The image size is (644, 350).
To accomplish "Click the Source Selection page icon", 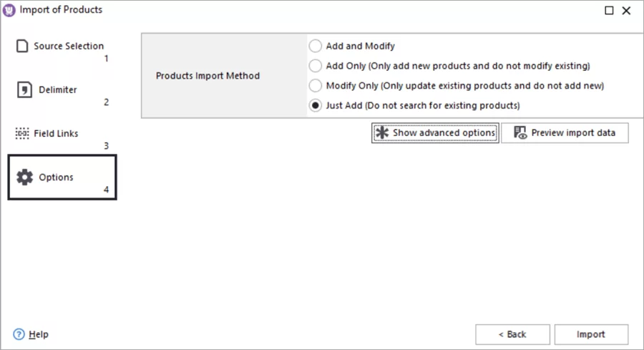I will click(22, 46).
